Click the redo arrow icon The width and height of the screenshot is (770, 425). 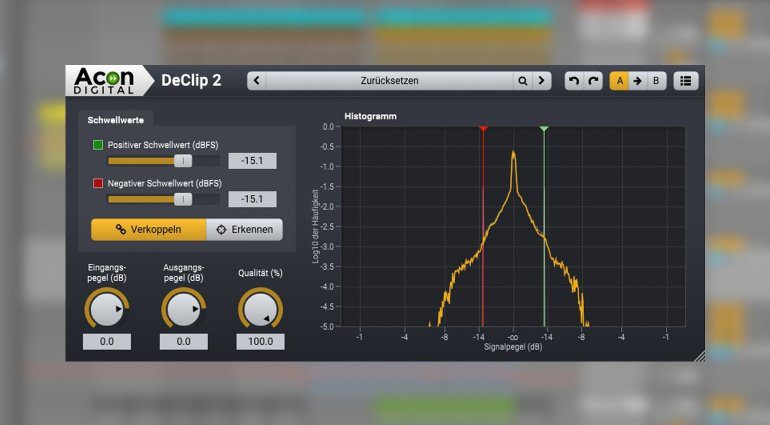click(x=592, y=81)
